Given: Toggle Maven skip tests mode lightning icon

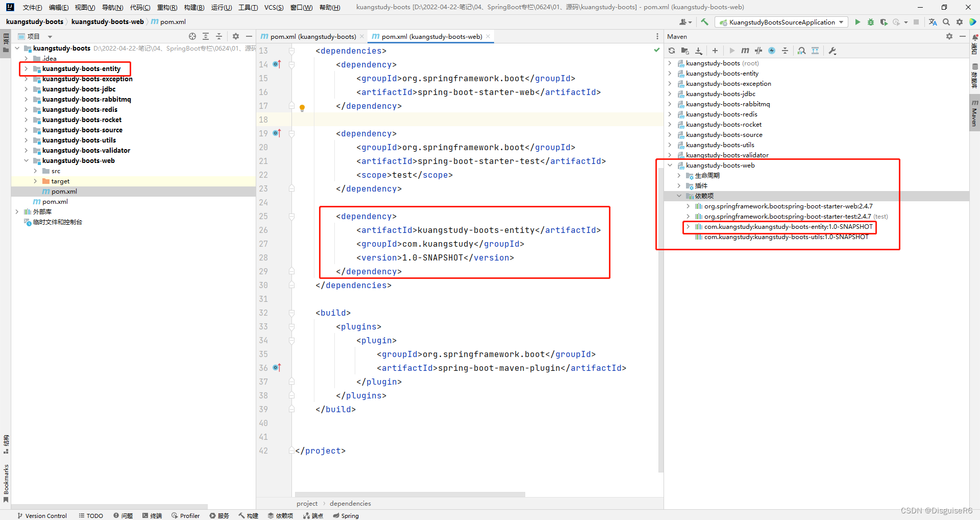Looking at the screenshot, I should (772, 51).
